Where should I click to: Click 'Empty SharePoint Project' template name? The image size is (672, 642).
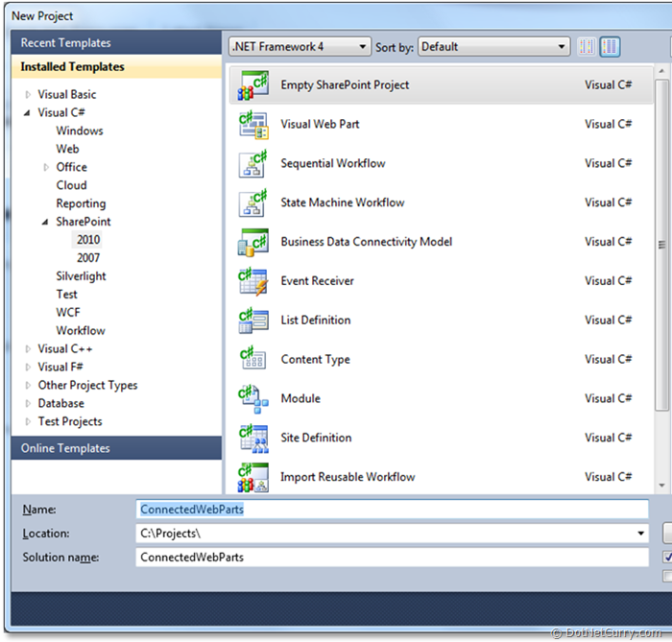(345, 85)
